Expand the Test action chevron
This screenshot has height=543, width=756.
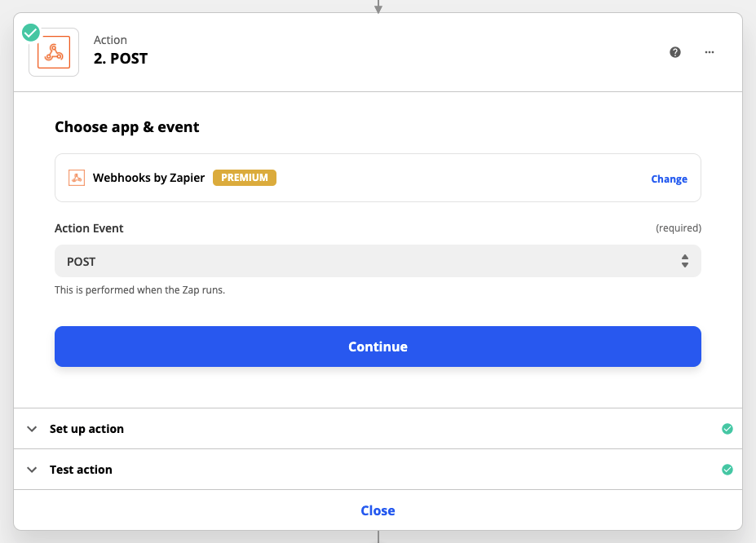[x=32, y=470]
